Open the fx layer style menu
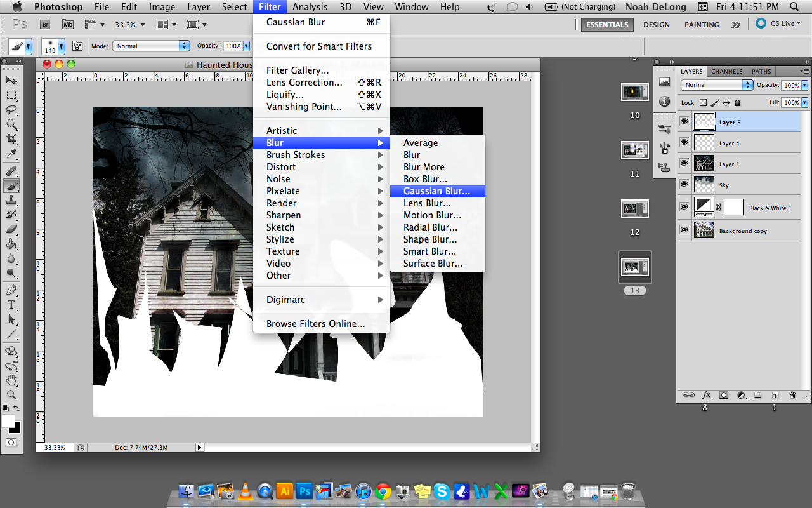Image resolution: width=812 pixels, height=508 pixels. tap(707, 395)
